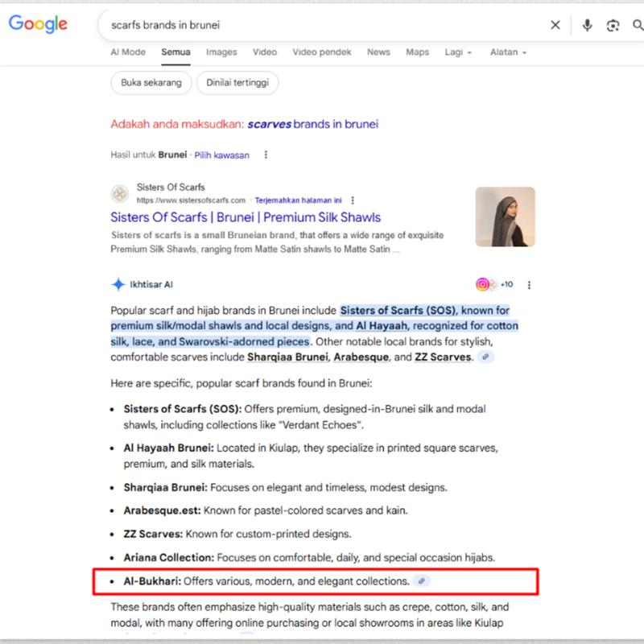Viewport: 644px width, 644px height.
Task: Clear the search box with X icon
Action: 555,25
